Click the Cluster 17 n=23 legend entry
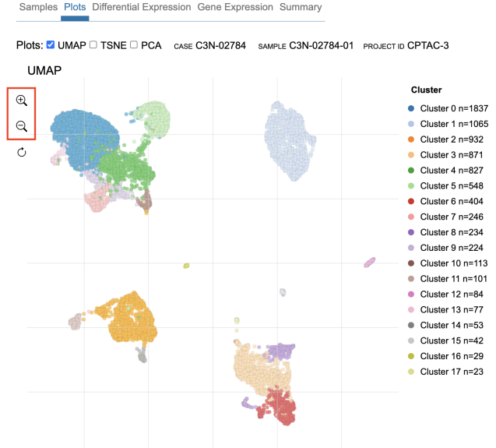 tap(450, 372)
